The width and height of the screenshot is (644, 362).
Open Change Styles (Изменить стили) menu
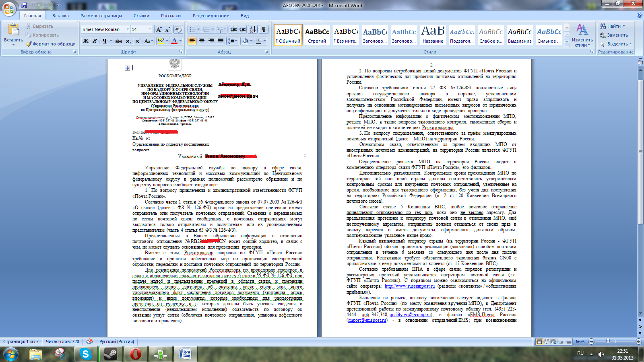point(582,35)
